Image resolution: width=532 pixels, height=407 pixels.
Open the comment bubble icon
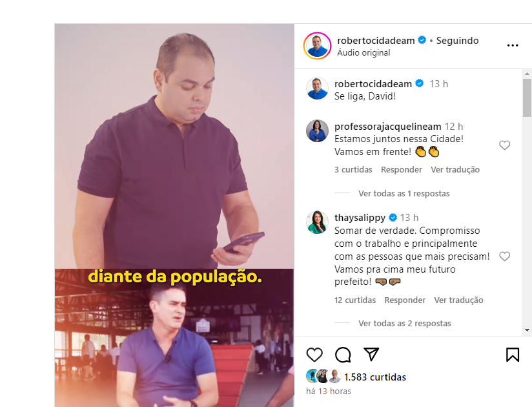pos(343,355)
